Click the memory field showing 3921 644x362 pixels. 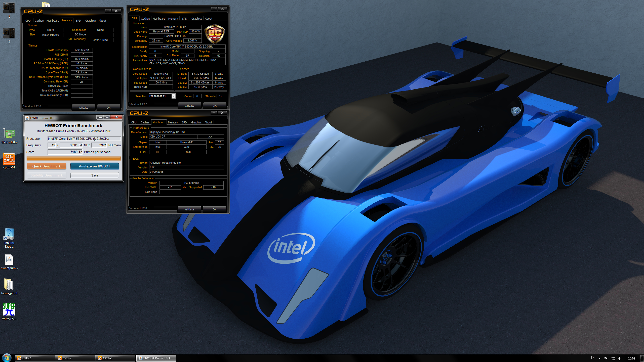(x=99, y=145)
